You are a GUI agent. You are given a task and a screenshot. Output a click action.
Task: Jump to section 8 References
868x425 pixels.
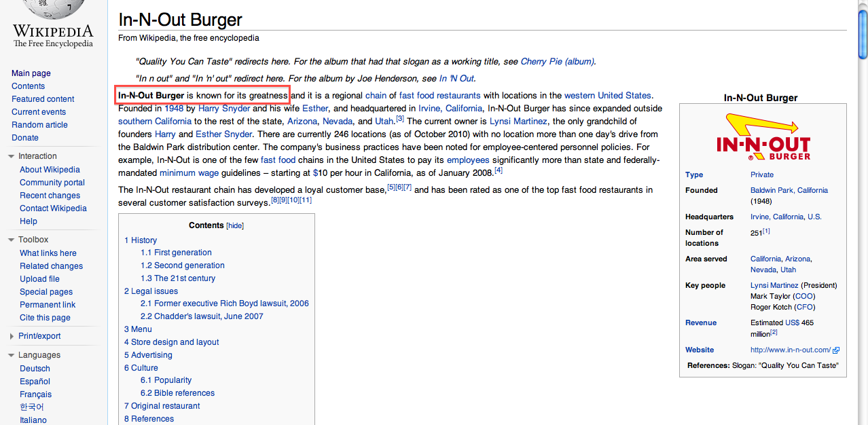(x=149, y=419)
